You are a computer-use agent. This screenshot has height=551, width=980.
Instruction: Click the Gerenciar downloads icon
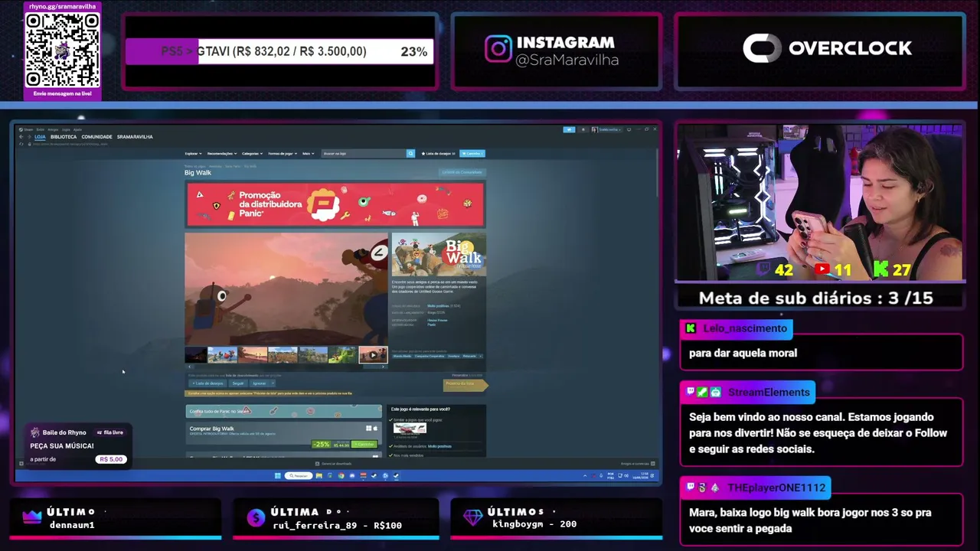(x=318, y=464)
